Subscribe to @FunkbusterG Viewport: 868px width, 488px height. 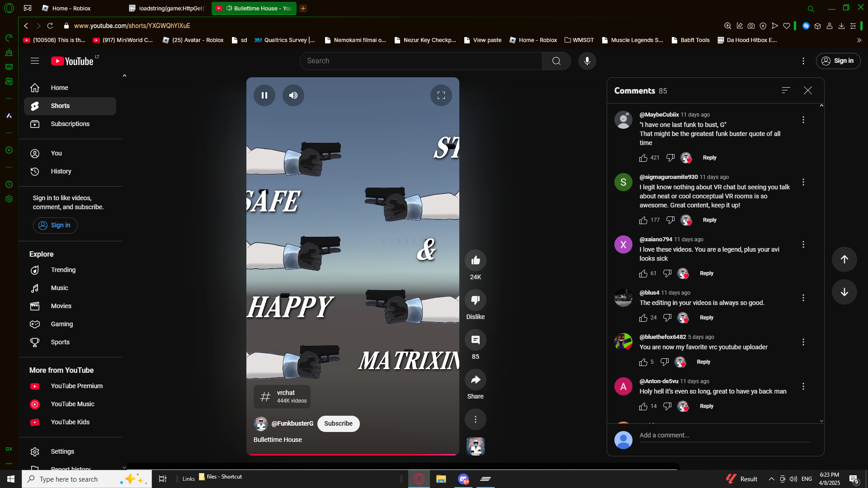[338, 424]
